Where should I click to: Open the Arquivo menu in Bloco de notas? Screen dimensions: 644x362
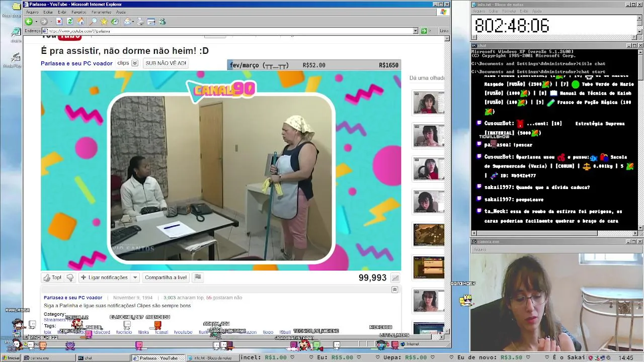479,11
